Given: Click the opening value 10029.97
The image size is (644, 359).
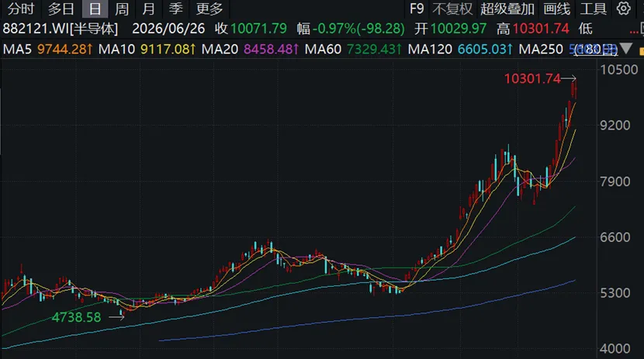Looking at the screenshot, I should 459,29.
